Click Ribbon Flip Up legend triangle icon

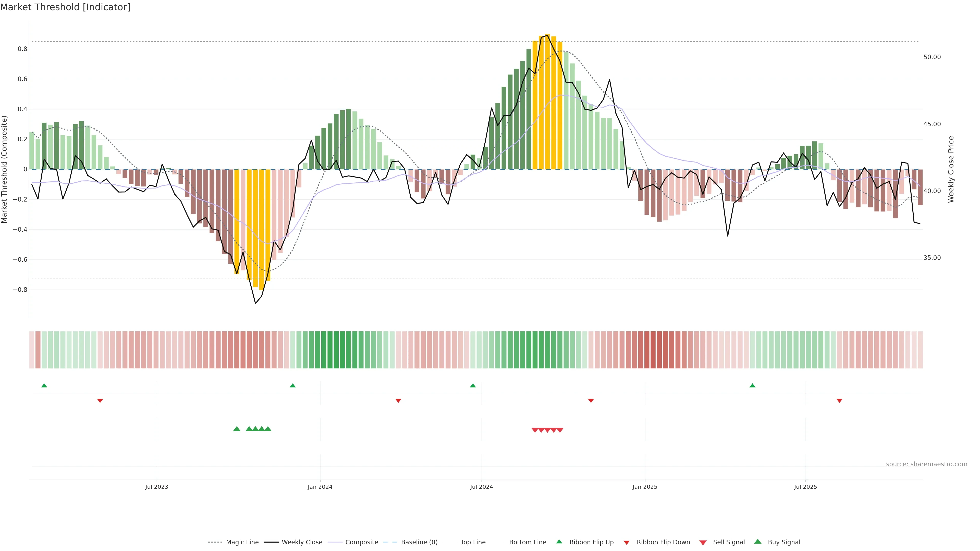559,542
